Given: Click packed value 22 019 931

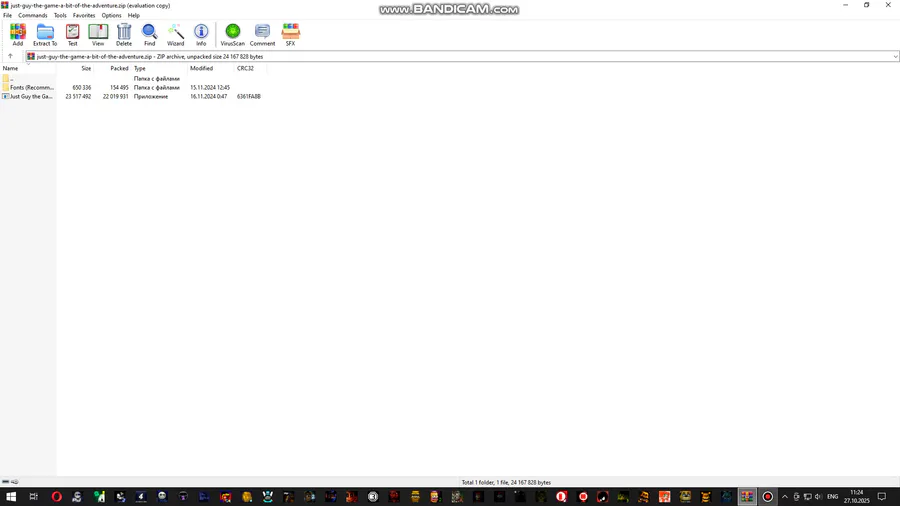Looking at the screenshot, I should tap(115, 96).
